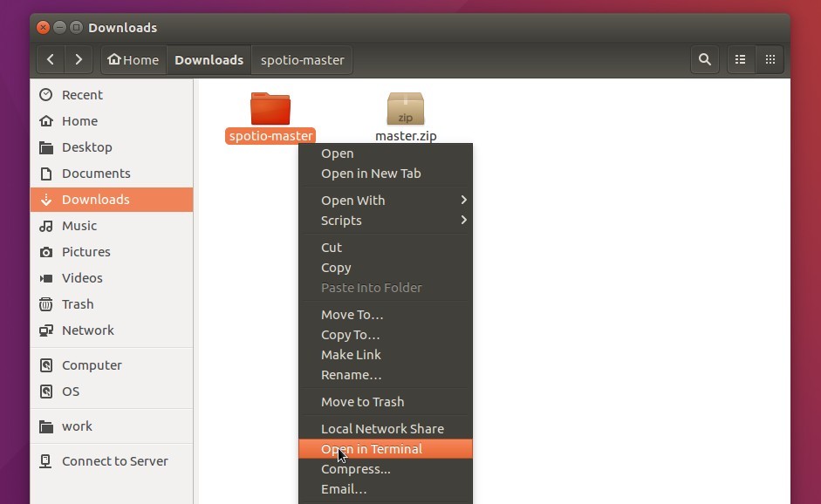Expand the Scripts submenu arrow
Screen dimensions: 821x504
463,220
